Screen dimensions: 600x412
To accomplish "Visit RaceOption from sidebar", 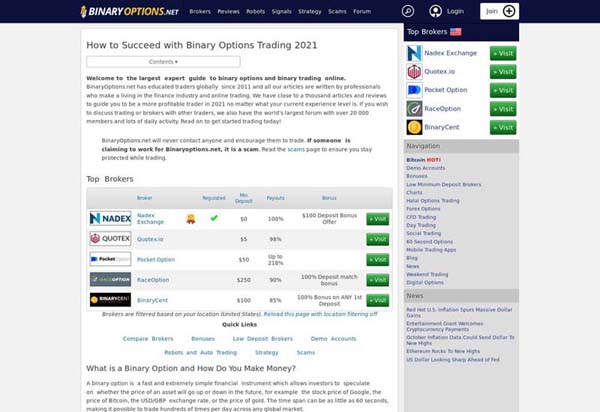I will pyautogui.click(x=503, y=109).
